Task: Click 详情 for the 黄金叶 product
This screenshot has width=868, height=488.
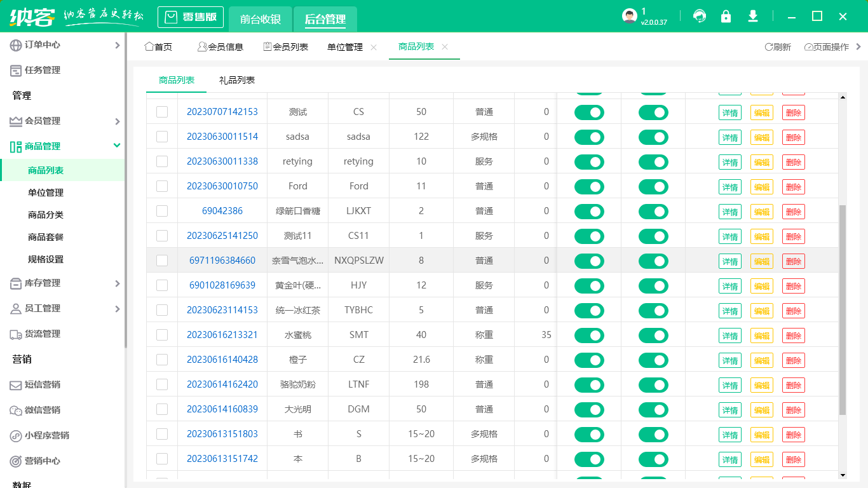Action: [729, 285]
